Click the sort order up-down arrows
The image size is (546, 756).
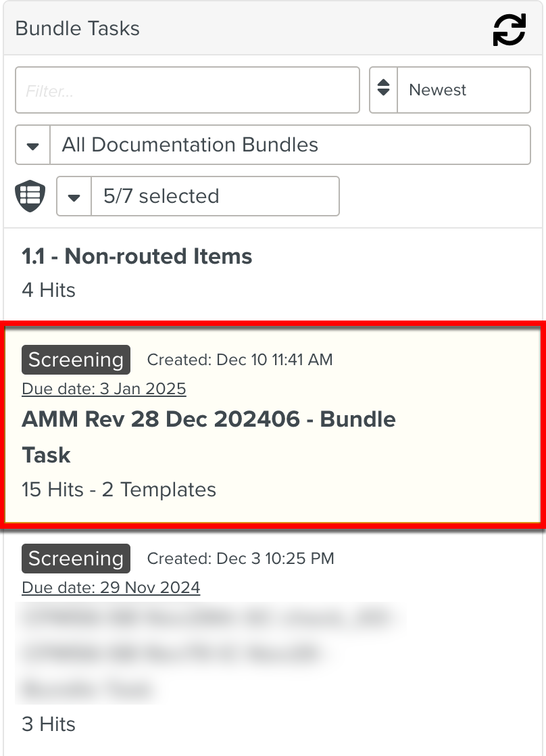coord(384,89)
